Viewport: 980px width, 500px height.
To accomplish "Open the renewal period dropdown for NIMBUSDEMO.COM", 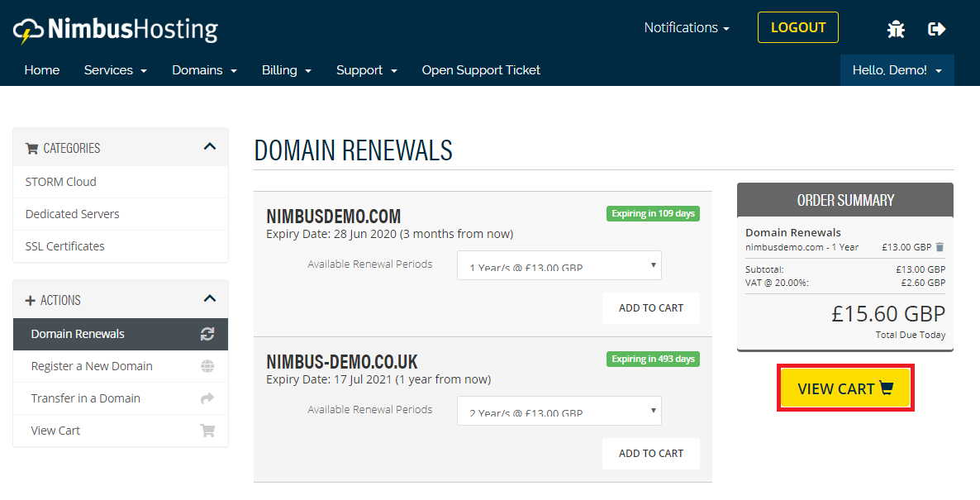I will [x=559, y=265].
